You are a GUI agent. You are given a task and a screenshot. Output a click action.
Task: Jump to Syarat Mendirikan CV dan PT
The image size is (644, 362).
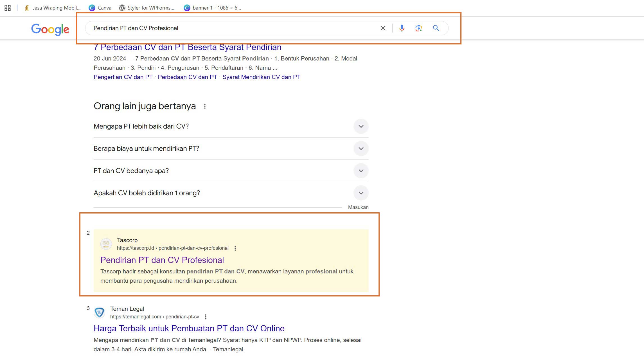coord(261,77)
